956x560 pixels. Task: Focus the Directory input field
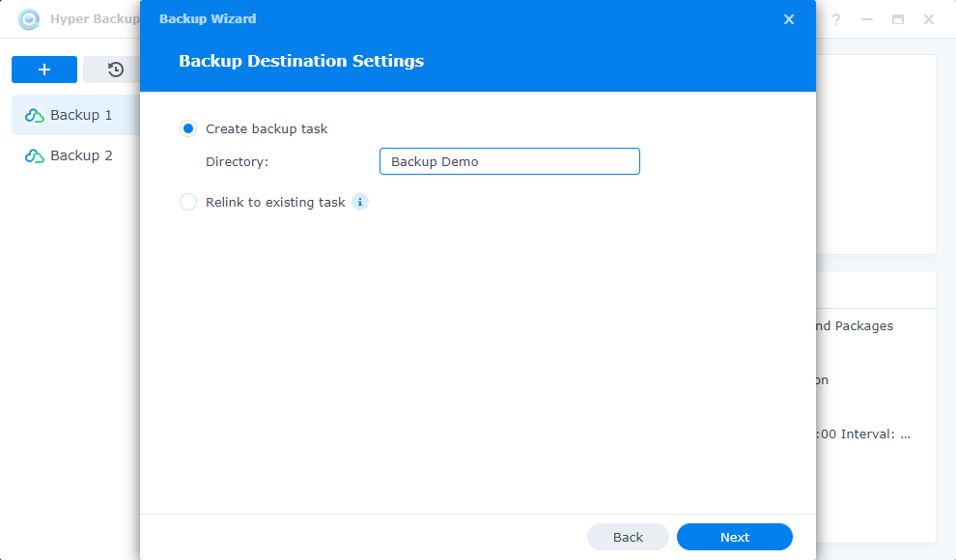[x=510, y=161]
